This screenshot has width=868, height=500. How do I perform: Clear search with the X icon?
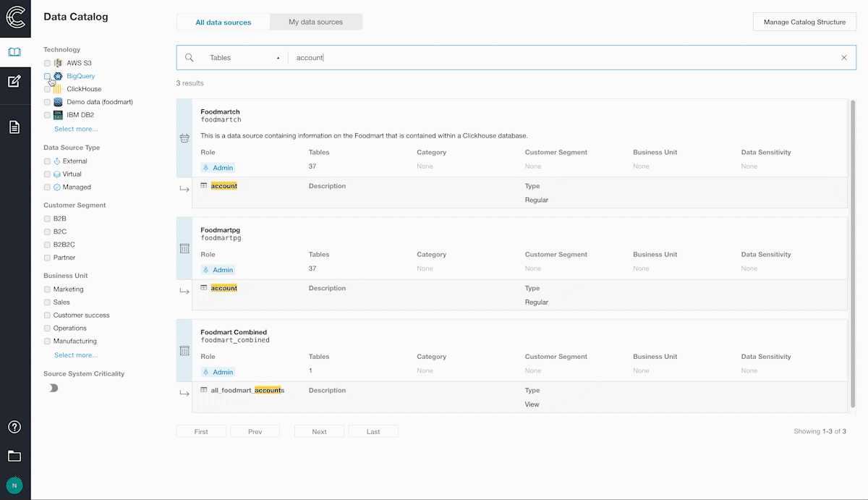click(843, 58)
